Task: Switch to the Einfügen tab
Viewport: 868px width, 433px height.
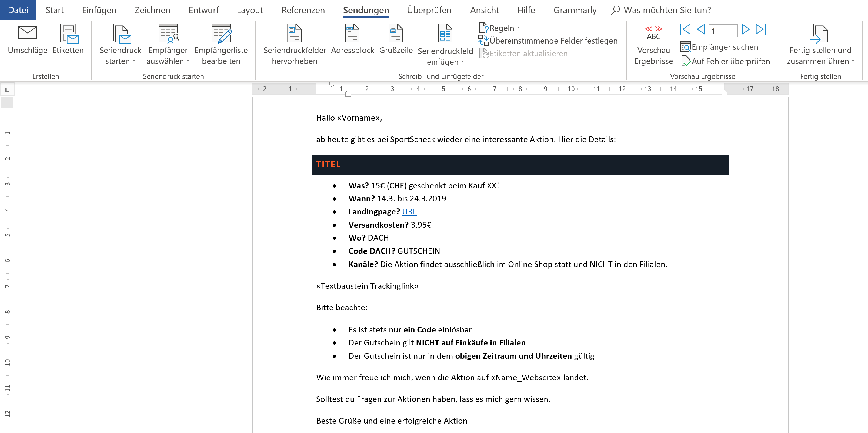Action: 99,10
